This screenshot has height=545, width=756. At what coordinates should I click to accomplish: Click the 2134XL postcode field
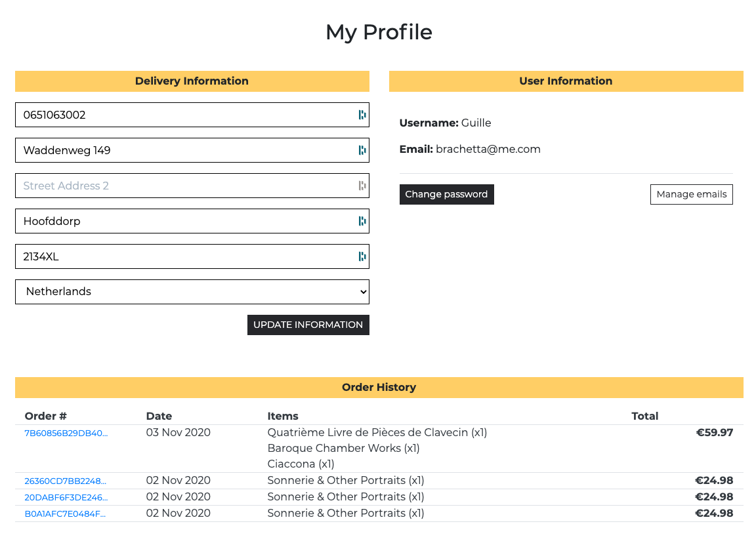[192, 256]
